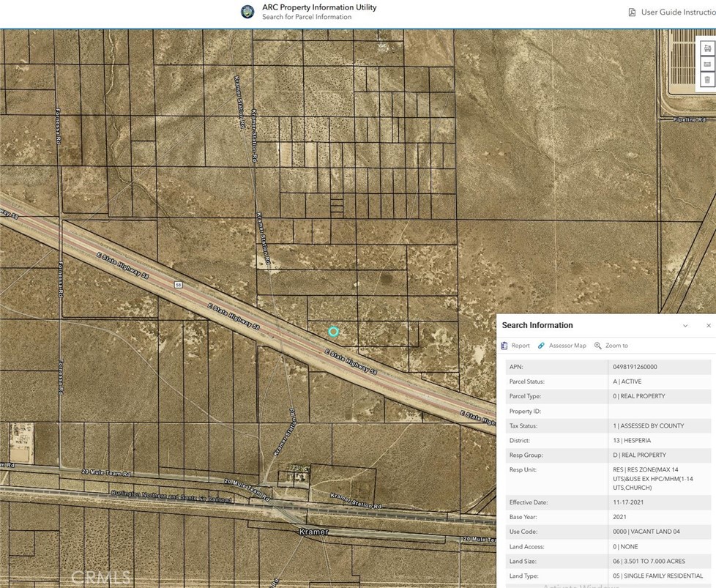Click the cyan selected parcel marker

point(333,332)
